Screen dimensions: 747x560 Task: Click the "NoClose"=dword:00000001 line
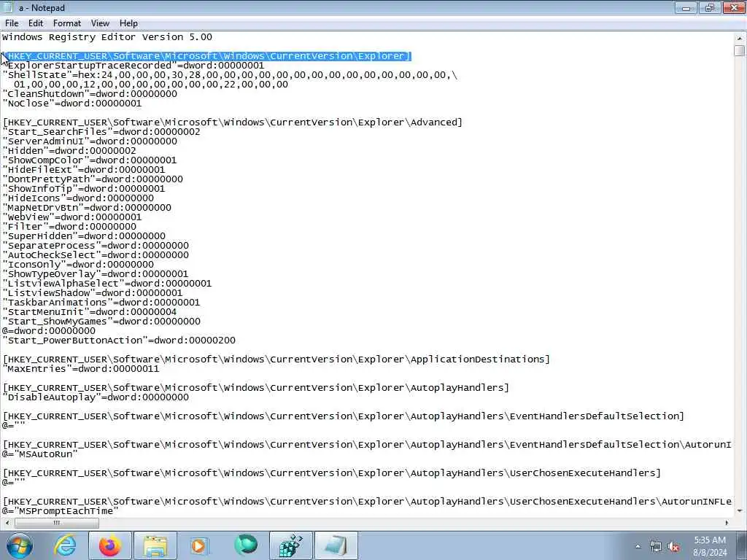(x=72, y=104)
